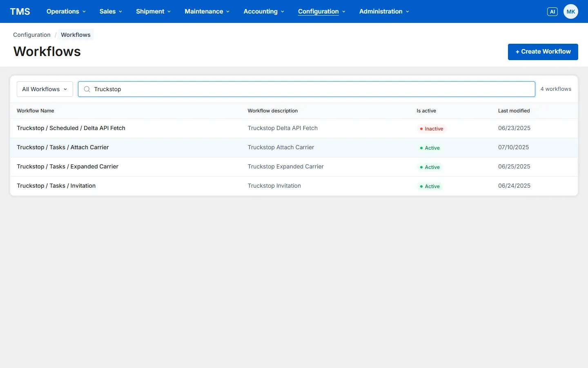This screenshot has width=588, height=368.
Task: Click the Workflows breadcrumb
Action: (x=76, y=35)
